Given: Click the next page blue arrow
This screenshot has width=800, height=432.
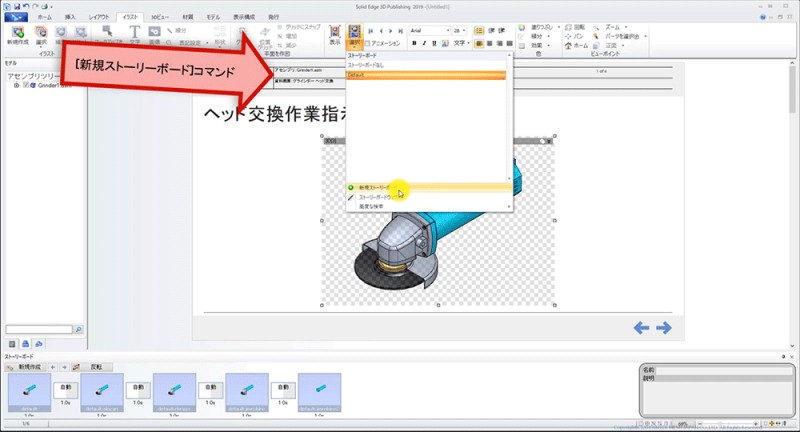Looking at the screenshot, I should (663, 327).
